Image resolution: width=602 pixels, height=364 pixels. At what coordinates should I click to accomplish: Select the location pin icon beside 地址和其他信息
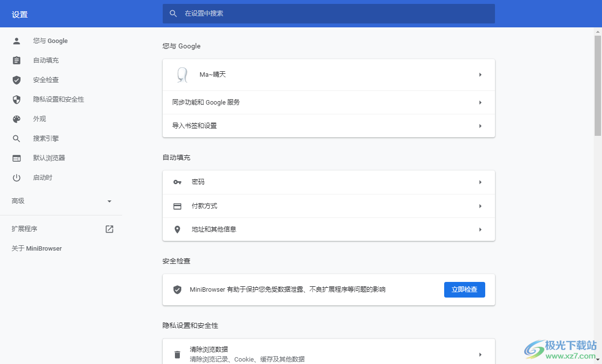pyautogui.click(x=177, y=229)
